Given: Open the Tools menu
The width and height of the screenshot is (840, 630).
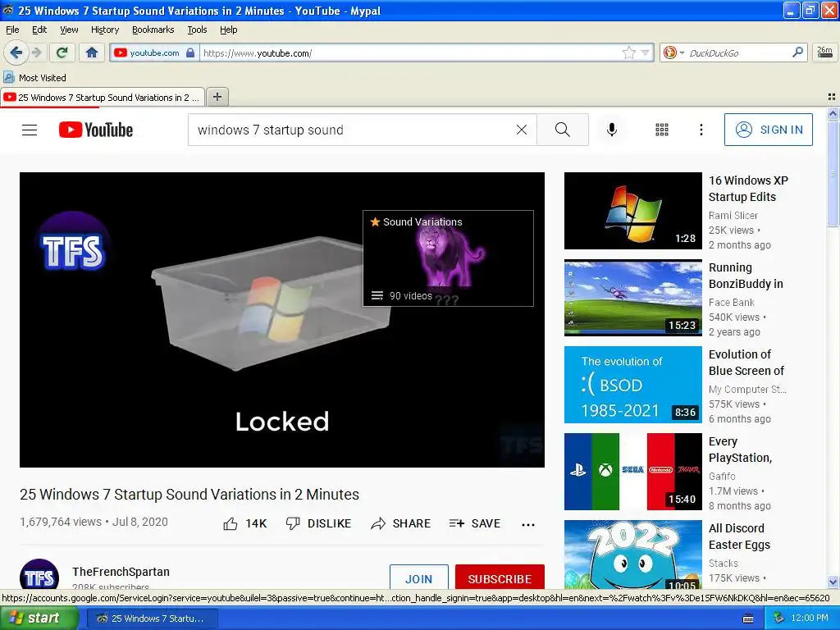Looking at the screenshot, I should 197,30.
